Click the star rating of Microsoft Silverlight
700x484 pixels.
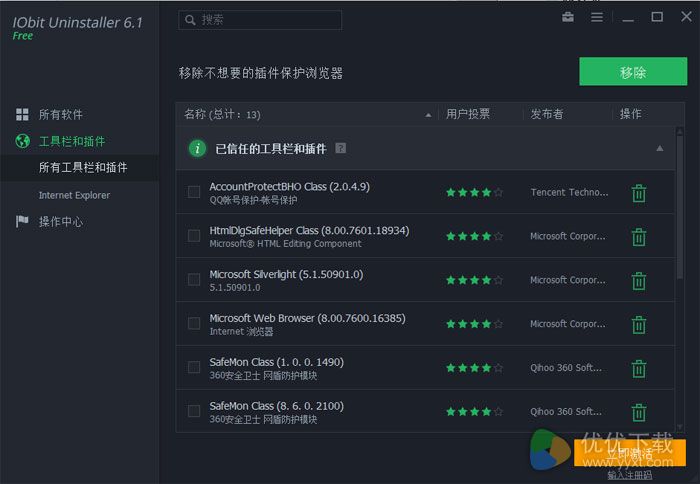pos(475,280)
